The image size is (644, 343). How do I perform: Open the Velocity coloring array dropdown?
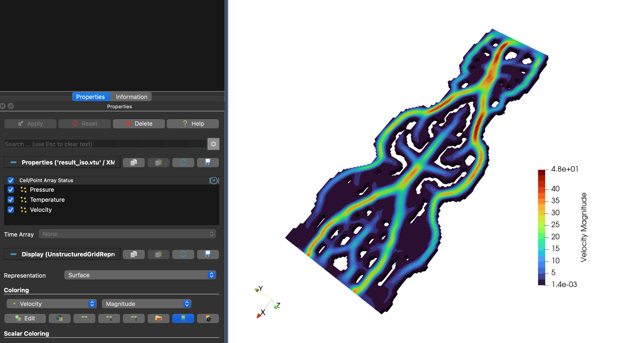tap(52, 304)
